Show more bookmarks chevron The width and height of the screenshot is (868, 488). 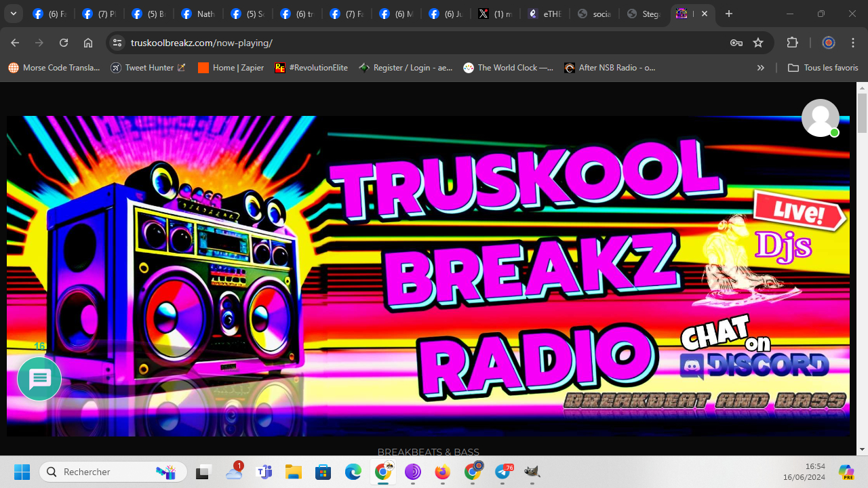[x=761, y=68]
